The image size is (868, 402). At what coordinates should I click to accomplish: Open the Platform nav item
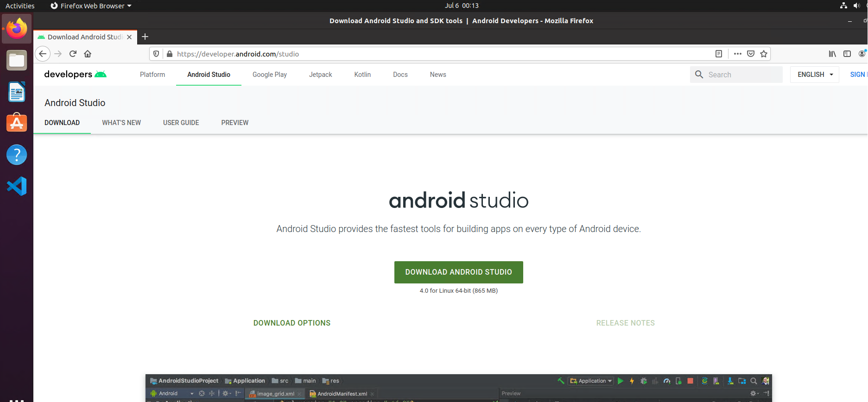tap(152, 75)
